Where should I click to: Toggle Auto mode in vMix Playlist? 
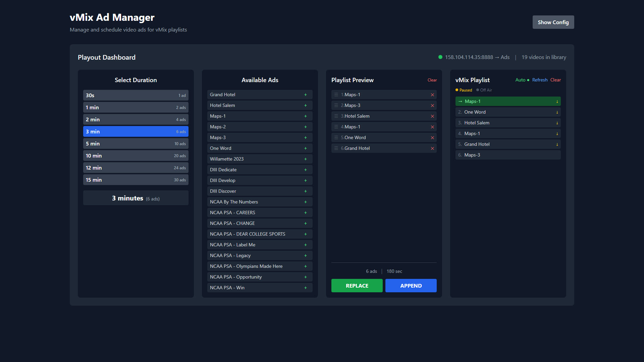coord(520,80)
